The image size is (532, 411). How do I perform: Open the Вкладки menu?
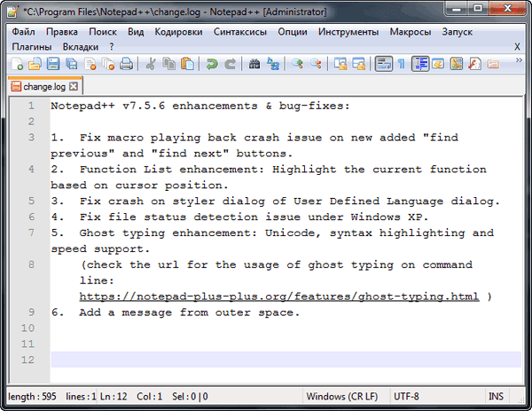pyautogui.click(x=81, y=46)
